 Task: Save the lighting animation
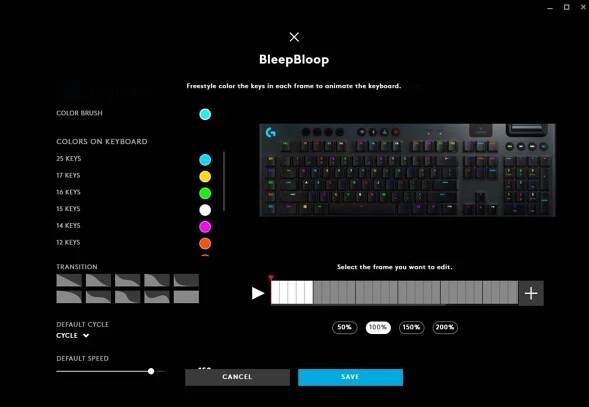350,377
